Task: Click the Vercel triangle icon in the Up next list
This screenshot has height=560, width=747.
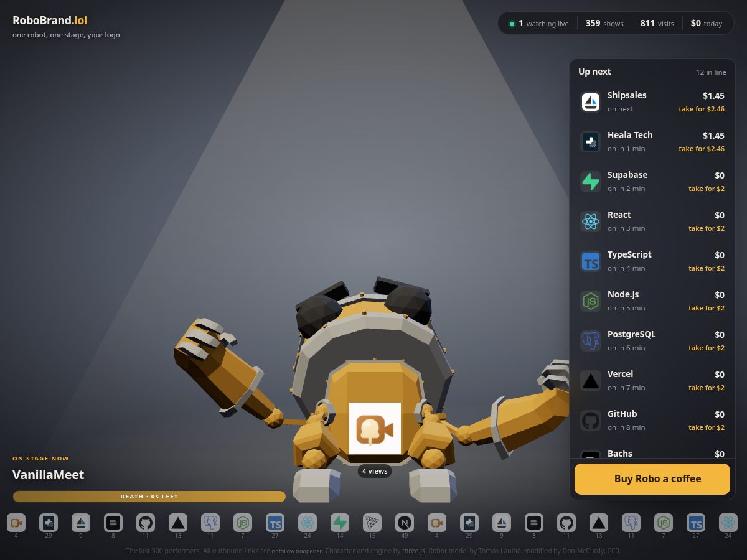Action: (591, 381)
